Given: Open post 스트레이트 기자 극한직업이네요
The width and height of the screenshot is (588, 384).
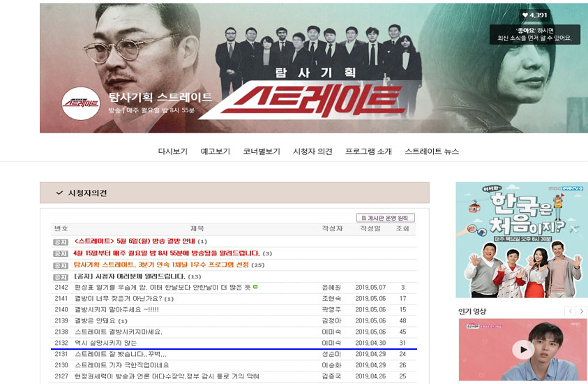Looking at the screenshot, I should click(122, 365).
